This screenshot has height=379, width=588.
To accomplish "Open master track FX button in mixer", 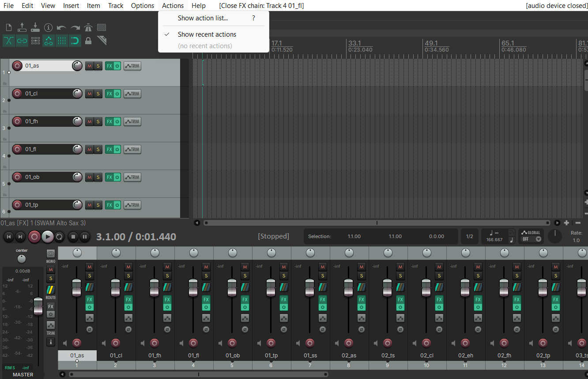I will coord(51,307).
